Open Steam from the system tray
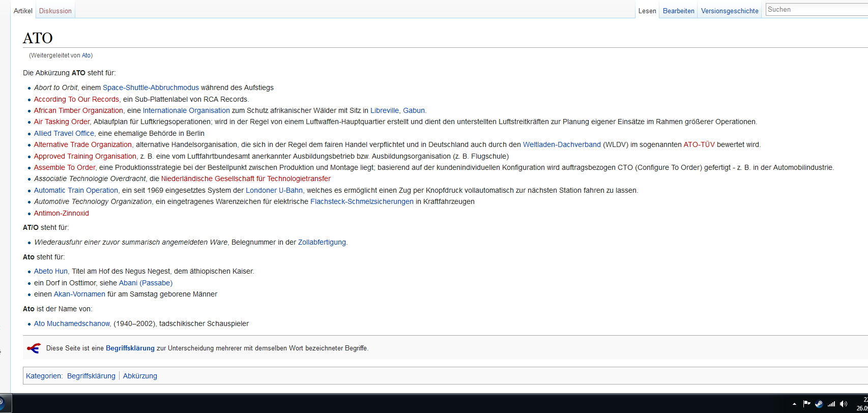The height and width of the screenshot is (413, 868). tap(819, 404)
